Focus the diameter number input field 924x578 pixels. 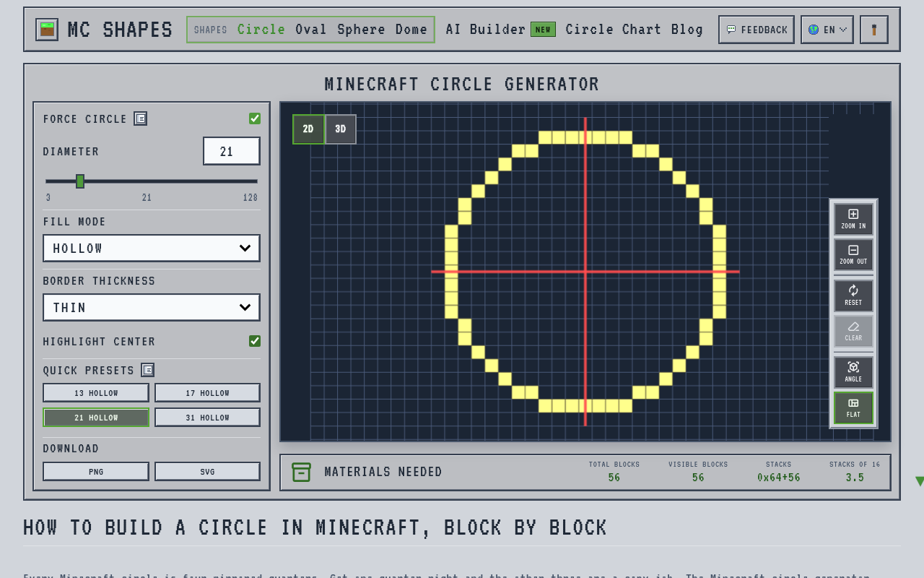232,151
